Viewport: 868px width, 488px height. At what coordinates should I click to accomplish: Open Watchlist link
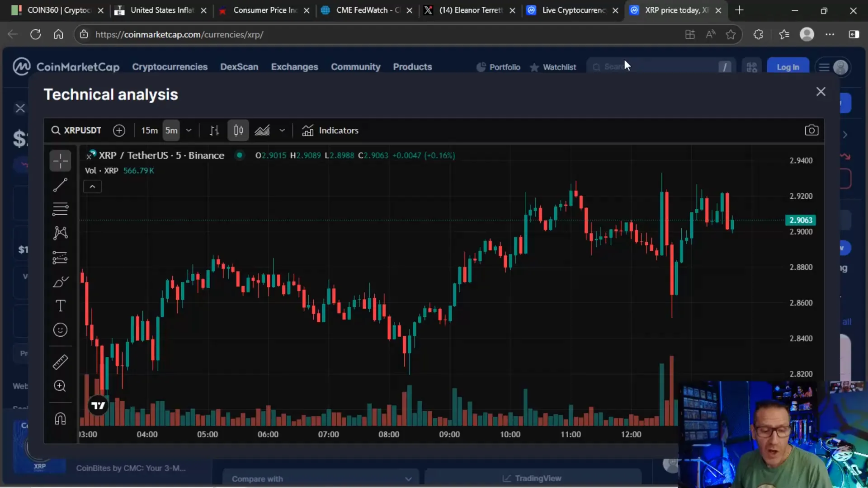553,67
